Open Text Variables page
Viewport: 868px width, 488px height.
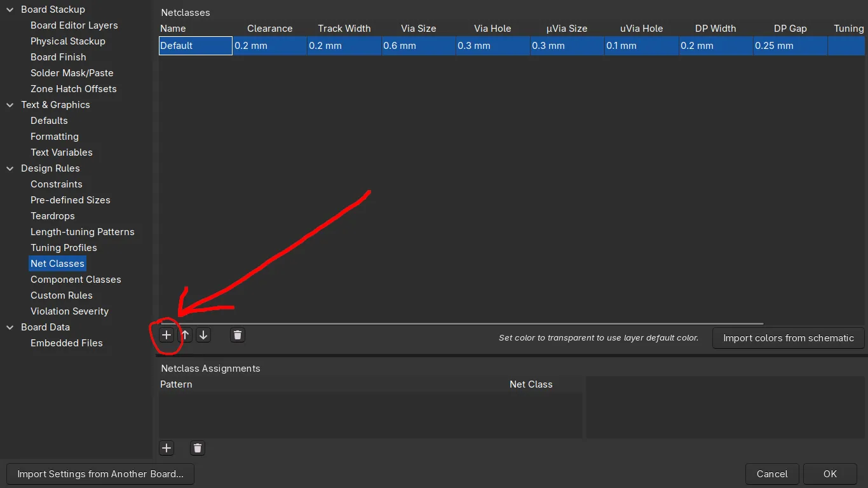[62, 152]
